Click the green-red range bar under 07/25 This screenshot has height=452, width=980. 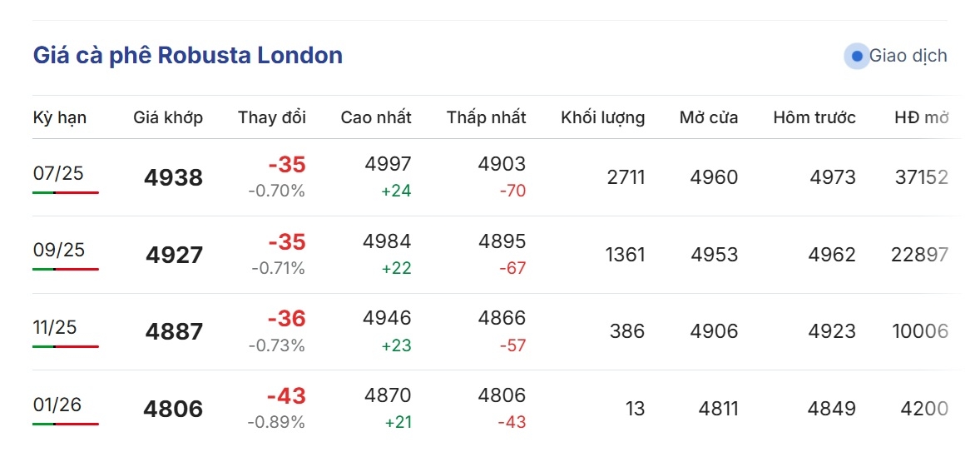66,192
